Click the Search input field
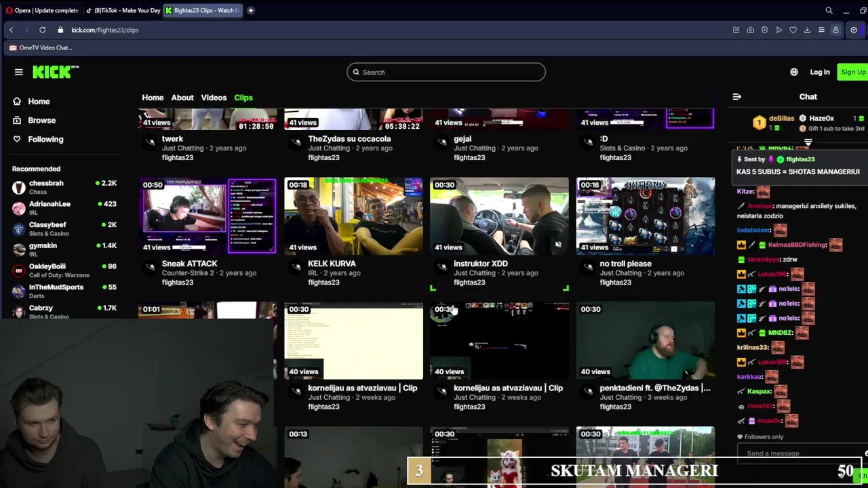868x488 pixels. [446, 72]
